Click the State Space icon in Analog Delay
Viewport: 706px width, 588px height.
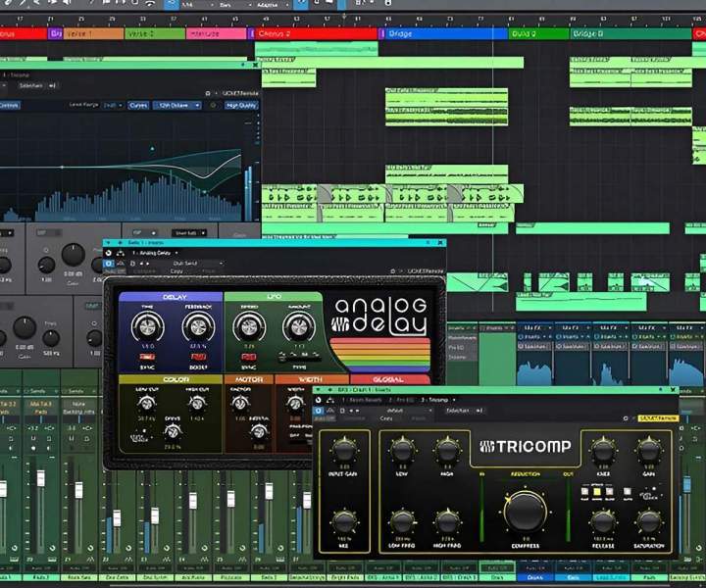pyautogui.click(x=140, y=436)
